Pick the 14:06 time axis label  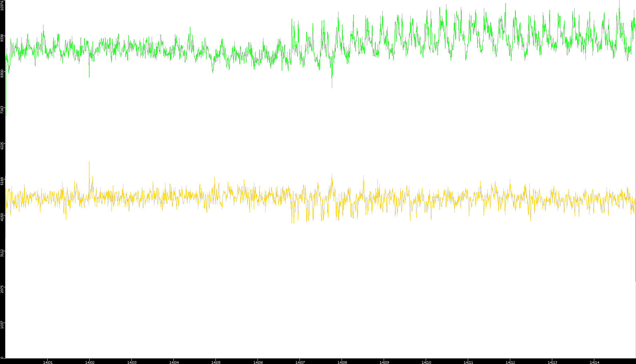pos(258,362)
